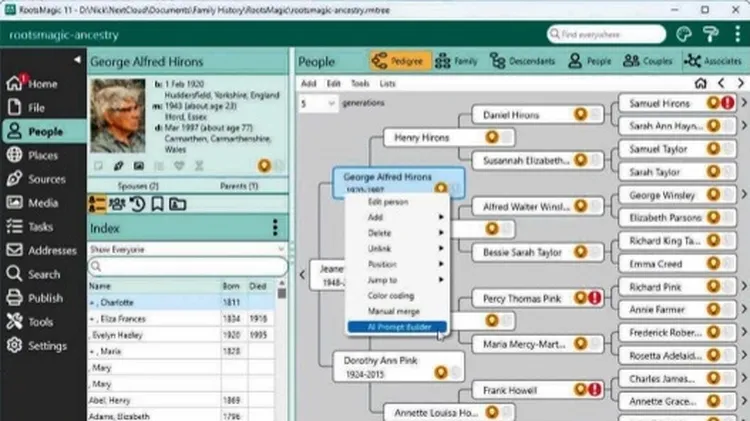Open the Index panel three-dot menu
The width and height of the screenshot is (750, 421).
(275, 228)
